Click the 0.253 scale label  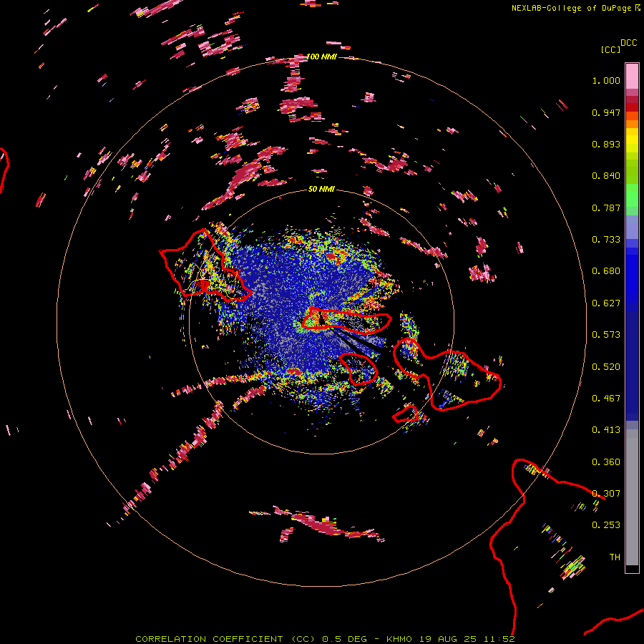(x=606, y=525)
